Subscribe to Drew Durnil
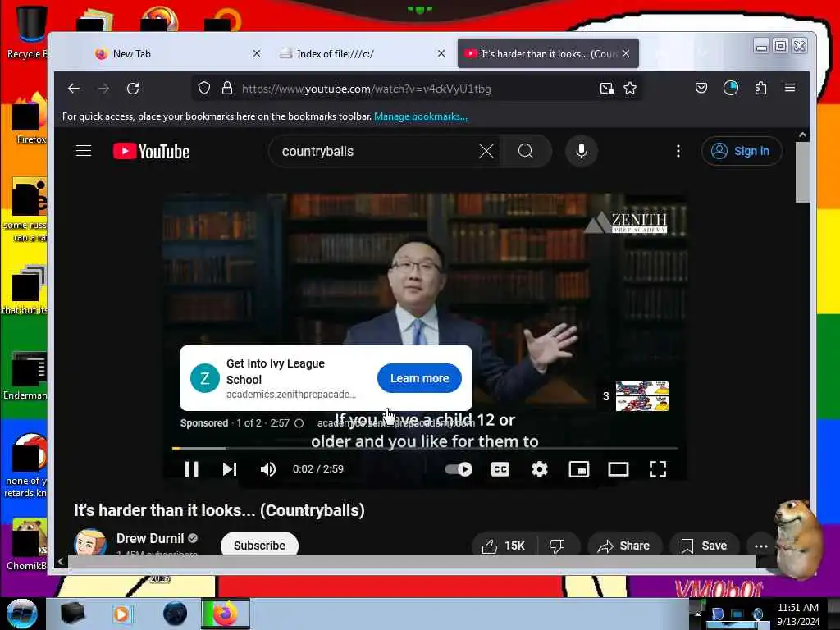 point(259,545)
